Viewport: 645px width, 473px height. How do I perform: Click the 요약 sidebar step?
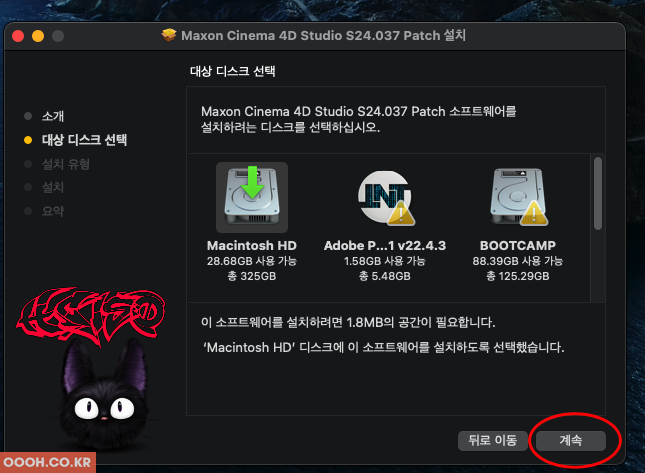pos(53,211)
